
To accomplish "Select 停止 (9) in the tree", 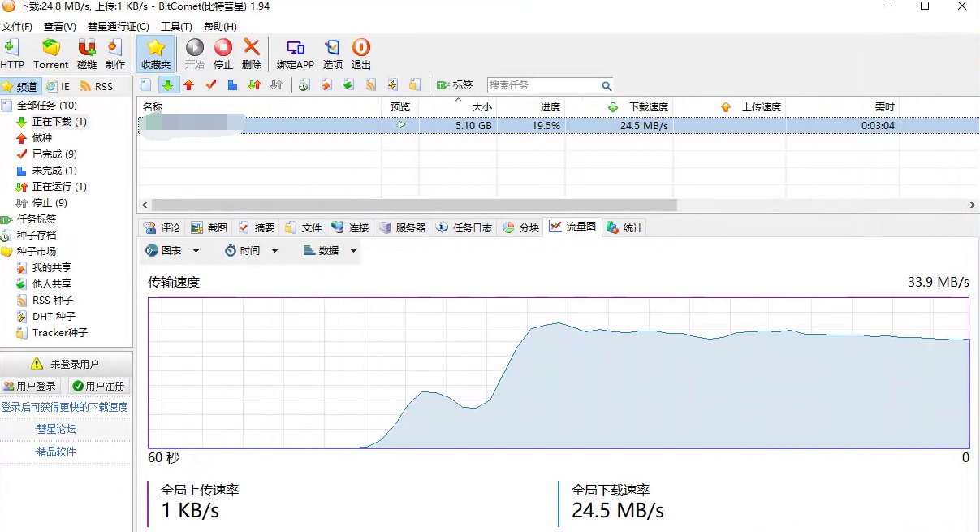I will point(50,203).
